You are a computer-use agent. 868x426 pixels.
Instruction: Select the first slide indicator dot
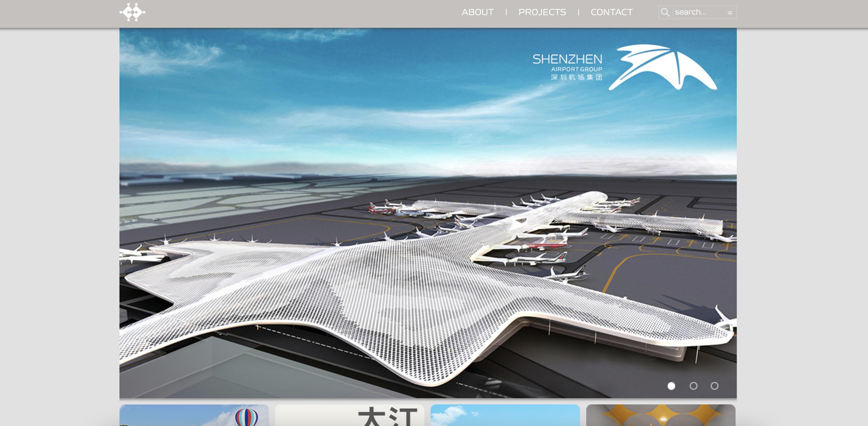tap(671, 386)
